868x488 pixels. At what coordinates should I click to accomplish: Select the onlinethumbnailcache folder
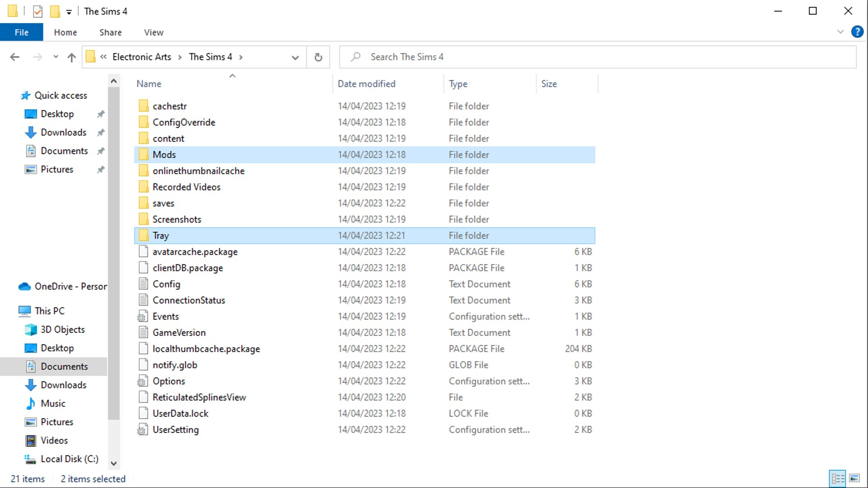point(365,171)
